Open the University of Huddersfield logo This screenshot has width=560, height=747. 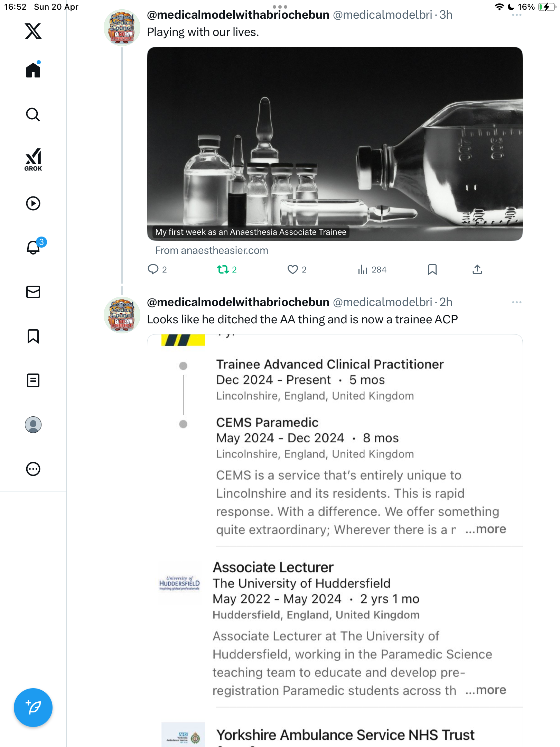click(x=179, y=583)
